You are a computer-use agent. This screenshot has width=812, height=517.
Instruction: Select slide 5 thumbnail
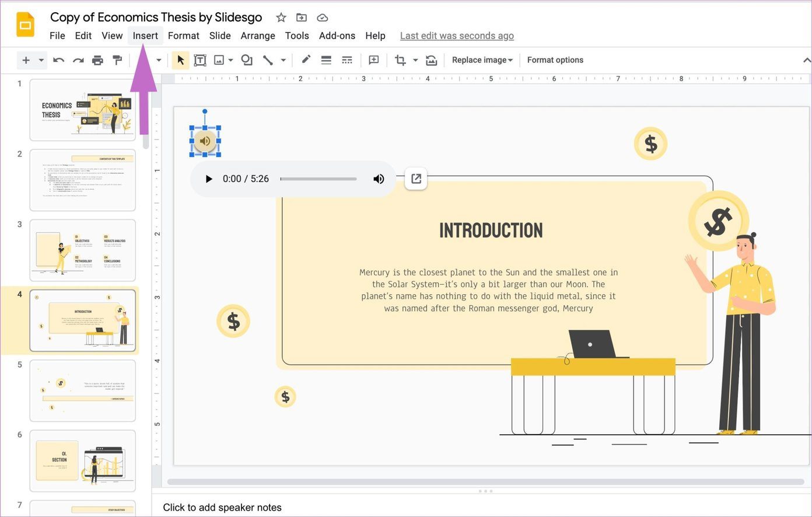pos(82,390)
